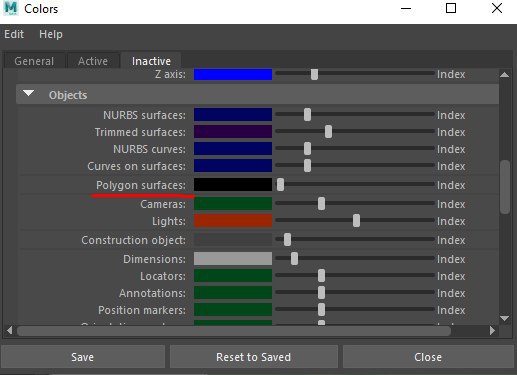Collapse the Objects section
This screenshot has height=375, width=517.
tap(29, 94)
